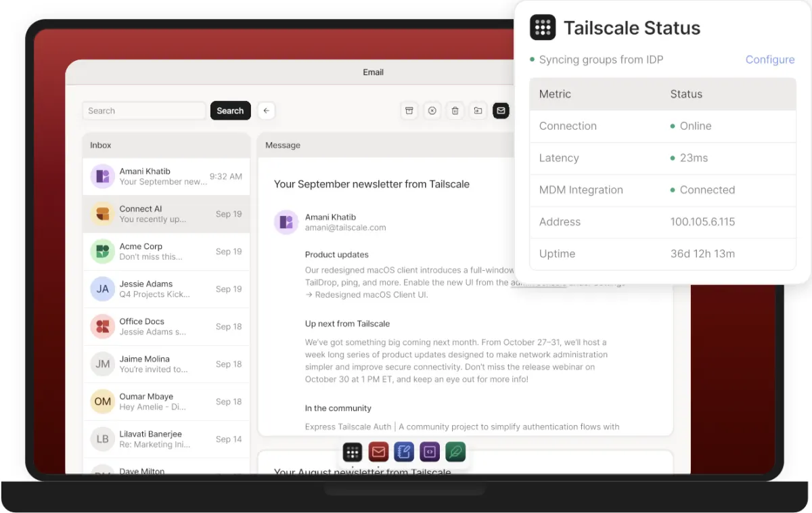Click the OM avatar for Oumar Mbaye
812x513 pixels.
pos(102,402)
